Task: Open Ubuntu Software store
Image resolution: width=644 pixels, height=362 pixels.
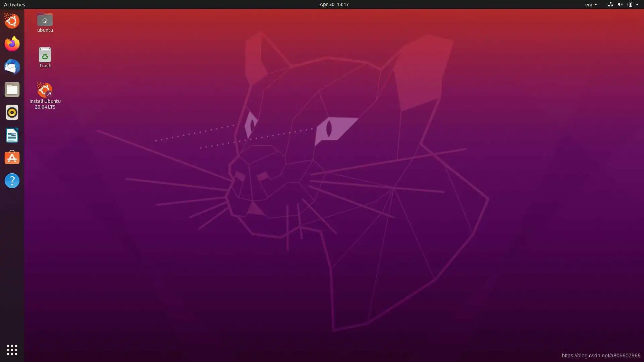Action: (x=12, y=158)
